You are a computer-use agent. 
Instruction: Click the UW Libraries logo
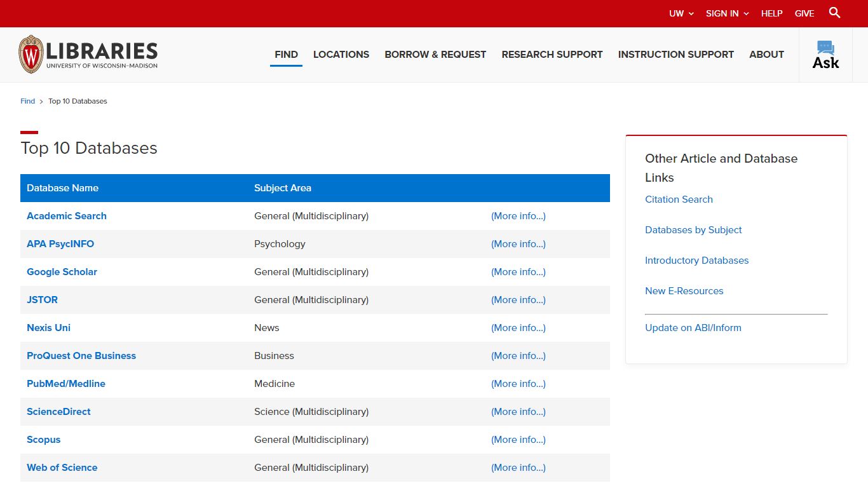coord(88,55)
